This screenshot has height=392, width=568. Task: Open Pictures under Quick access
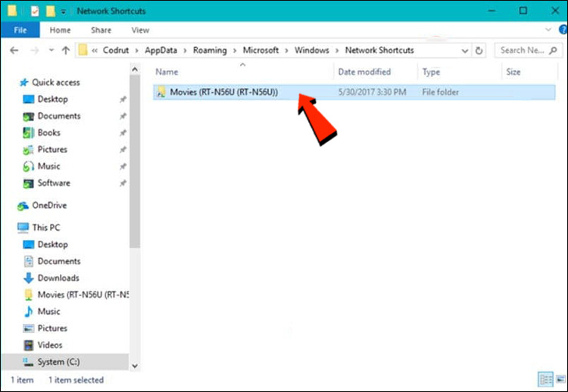[52, 149]
